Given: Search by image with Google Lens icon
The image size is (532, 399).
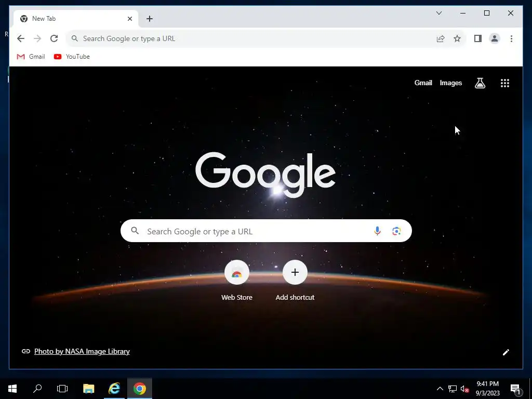Looking at the screenshot, I should [x=396, y=231].
